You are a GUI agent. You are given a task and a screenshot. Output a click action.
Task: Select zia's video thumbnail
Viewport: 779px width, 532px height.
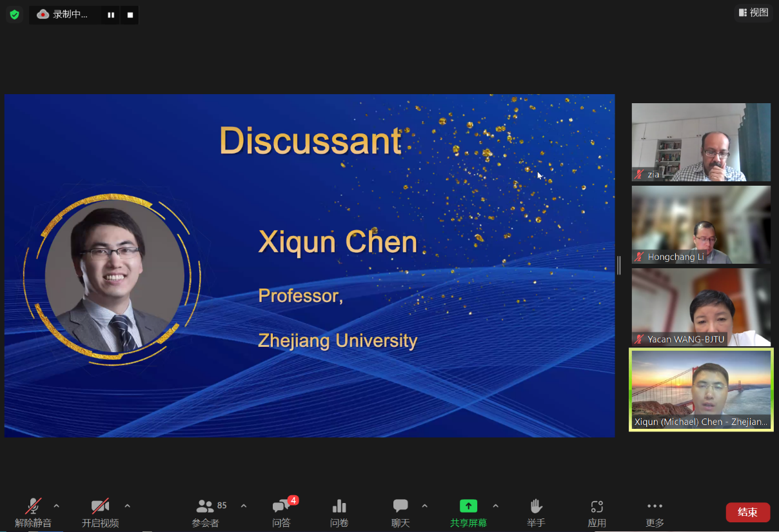click(701, 142)
